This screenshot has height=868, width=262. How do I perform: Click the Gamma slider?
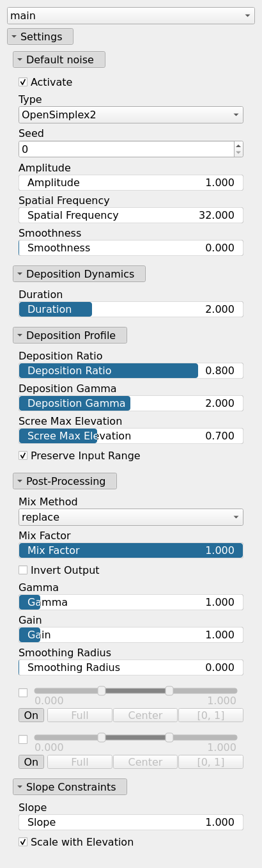(x=131, y=602)
